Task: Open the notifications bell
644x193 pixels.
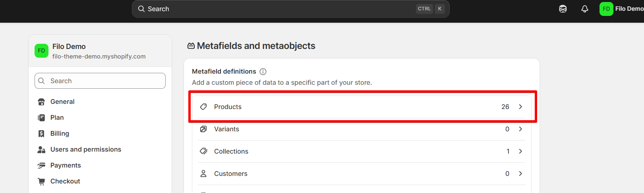Action: point(585,9)
